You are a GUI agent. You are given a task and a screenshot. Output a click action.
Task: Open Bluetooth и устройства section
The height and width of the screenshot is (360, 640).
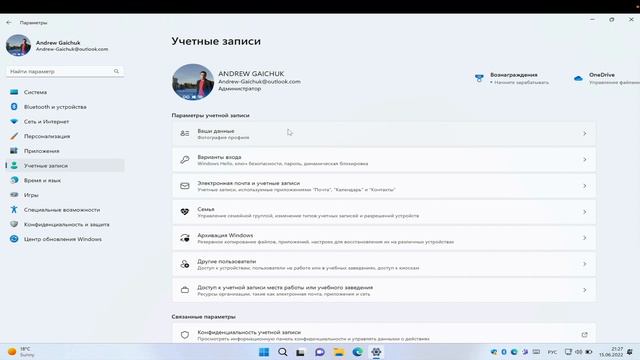pyautogui.click(x=65, y=107)
